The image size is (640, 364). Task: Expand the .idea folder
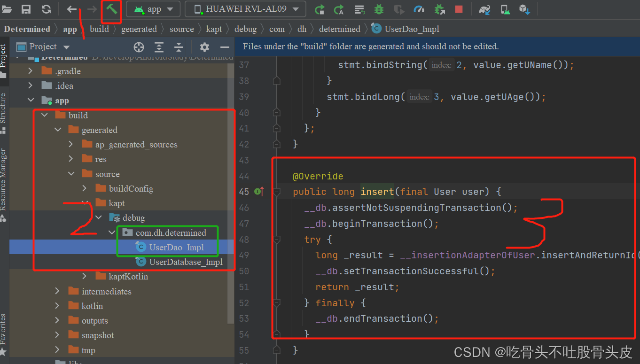click(31, 86)
